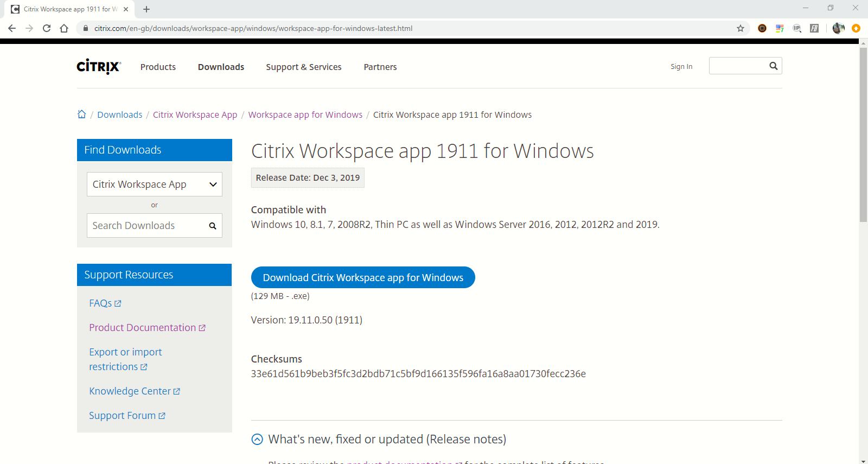Open the Products menu

[x=158, y=67]
